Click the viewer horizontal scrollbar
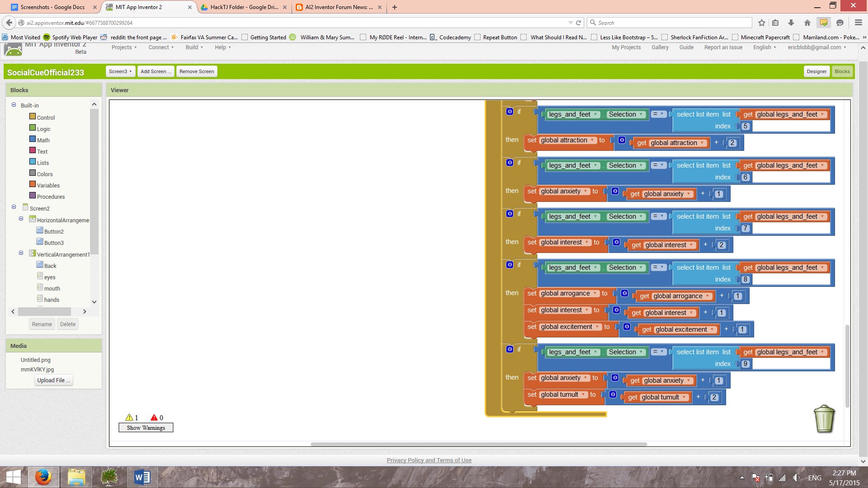This screenshot has height=488, width=868. [x=478, y=444]
